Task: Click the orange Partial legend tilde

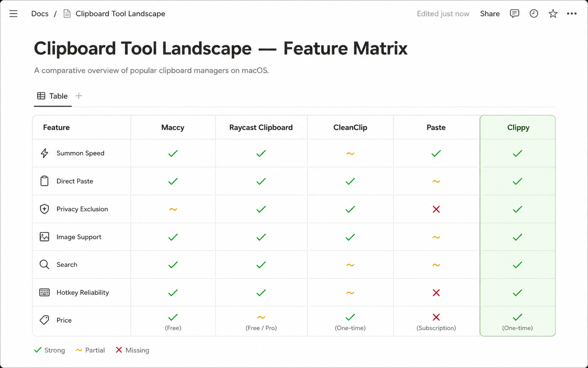Action: click(79, 350)
